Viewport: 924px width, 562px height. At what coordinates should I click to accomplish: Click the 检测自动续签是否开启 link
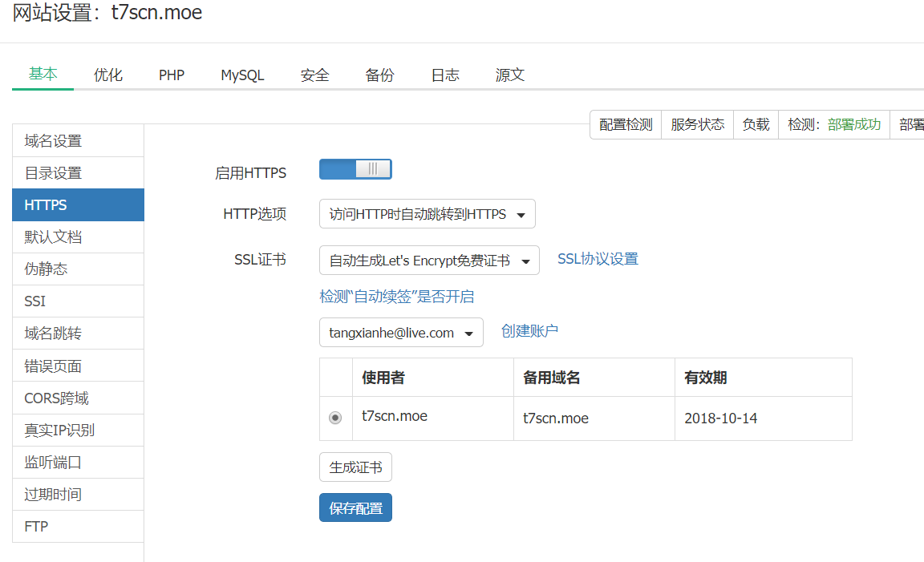(x=396, y=297)
